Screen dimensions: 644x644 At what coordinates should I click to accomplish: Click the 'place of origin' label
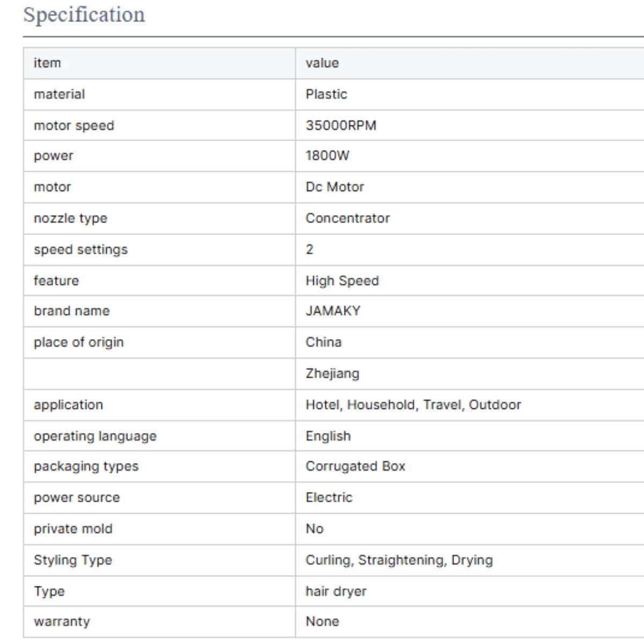coord(78,342)
